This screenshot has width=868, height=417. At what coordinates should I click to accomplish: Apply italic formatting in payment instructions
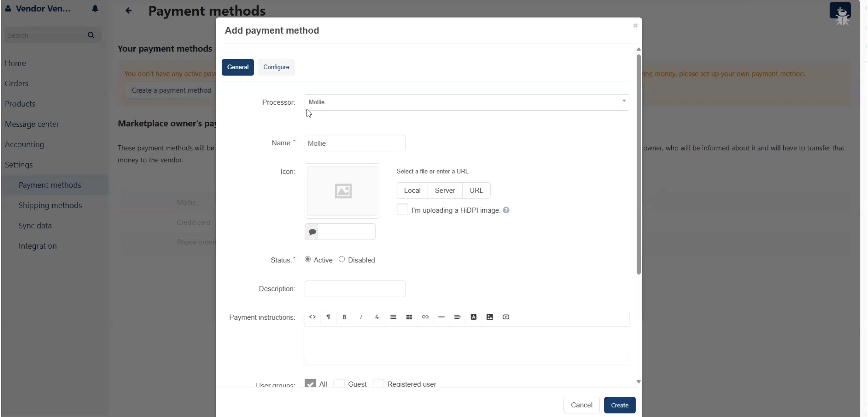click(x=360, y=317)
